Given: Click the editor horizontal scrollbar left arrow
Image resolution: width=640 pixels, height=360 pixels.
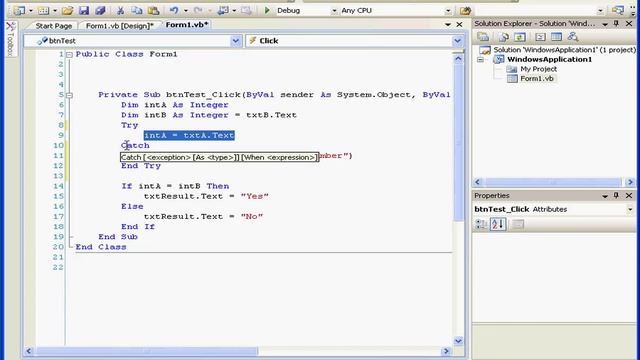Looking at the screenshot, I should [29, 351].
